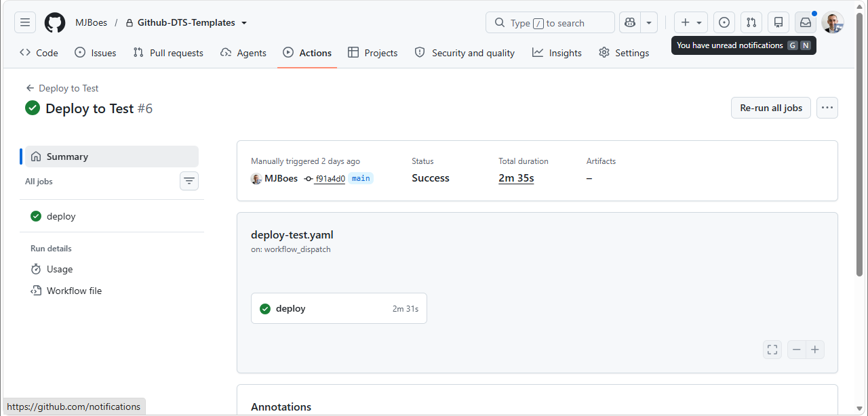868x416 pixels.
Task: Zoom in the workflow graph
Action: coord(815,350)
